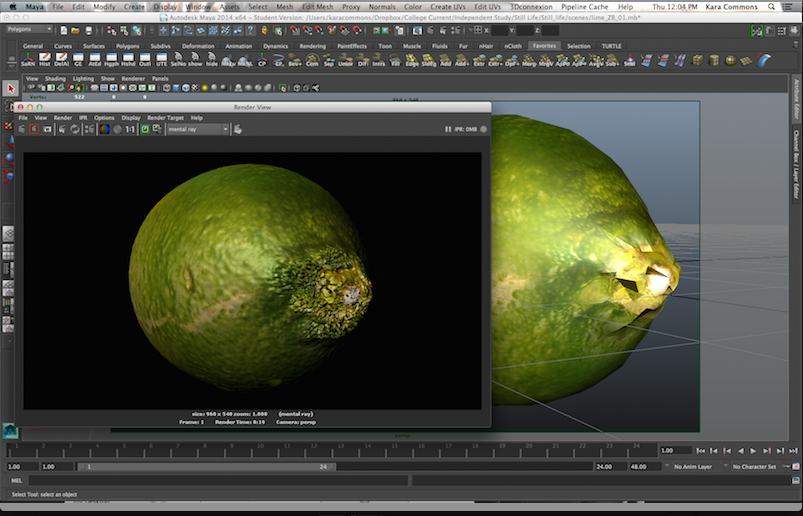Screen dimensions: 803x516
Task: Toggle use all lights yellow light icon
Action: (205, 88)
